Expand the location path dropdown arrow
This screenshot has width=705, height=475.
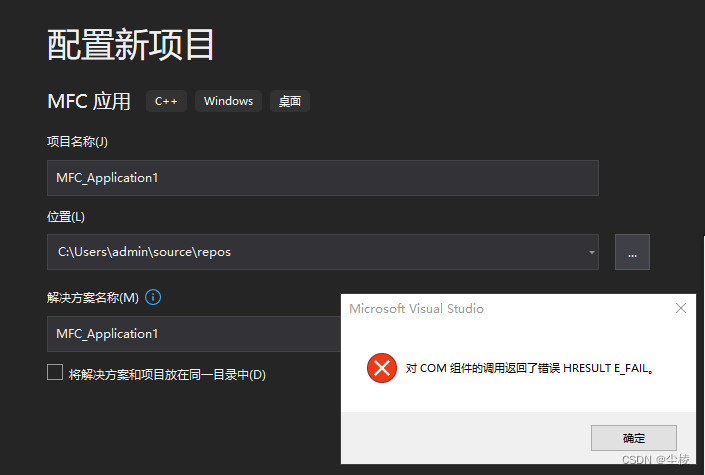pyautogui.click(x=592, y=252)
